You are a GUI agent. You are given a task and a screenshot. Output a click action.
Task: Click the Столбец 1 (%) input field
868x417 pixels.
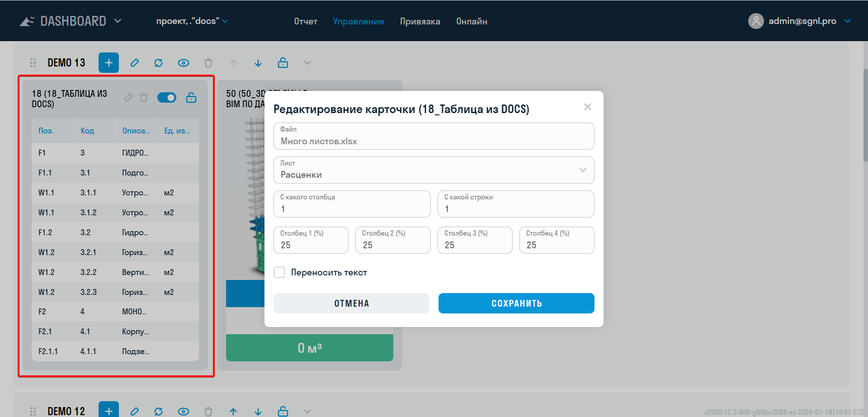[311, 240]
